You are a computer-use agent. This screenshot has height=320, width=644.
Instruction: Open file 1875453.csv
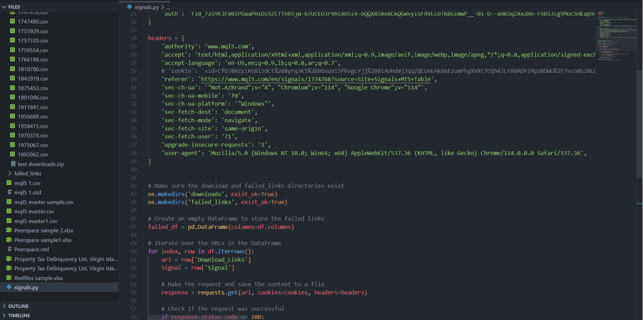pyautogui.click(x=33, y=88)
